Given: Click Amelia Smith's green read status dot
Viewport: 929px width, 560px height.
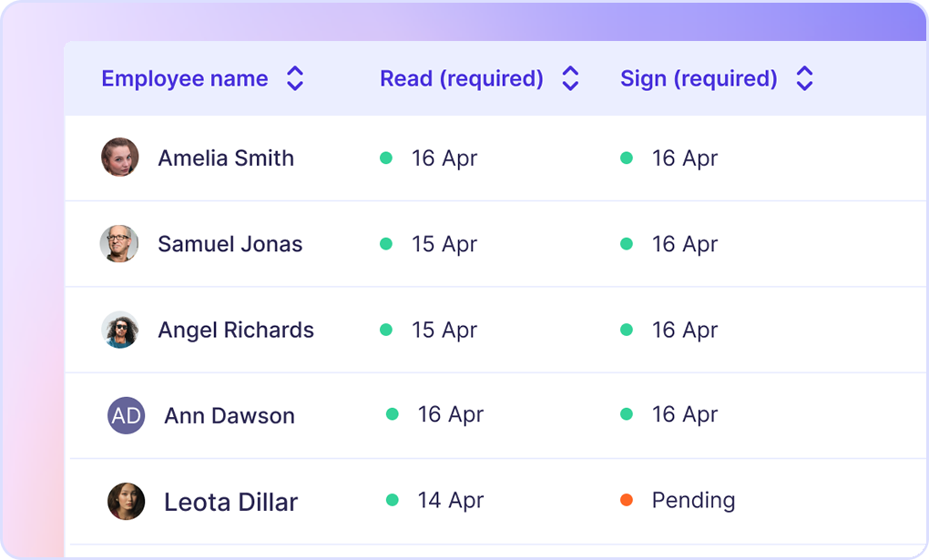Looking at the screenshot, I should 386,158.
